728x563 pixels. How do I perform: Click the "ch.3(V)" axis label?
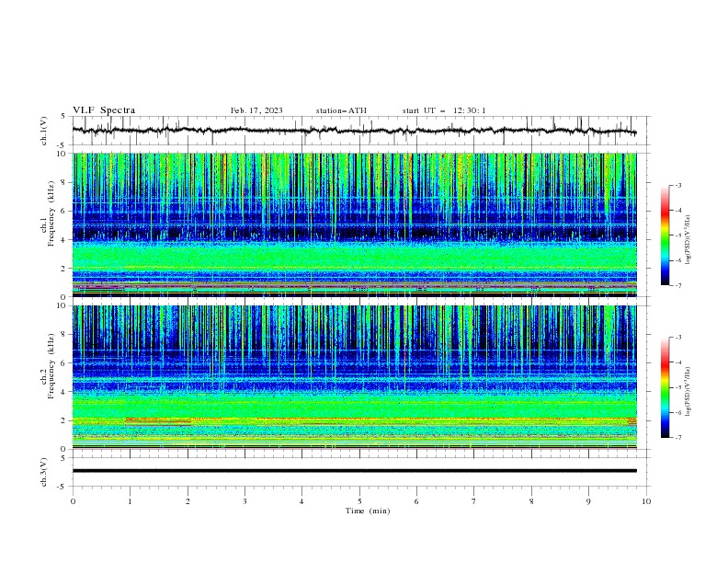tap(44, 472)
